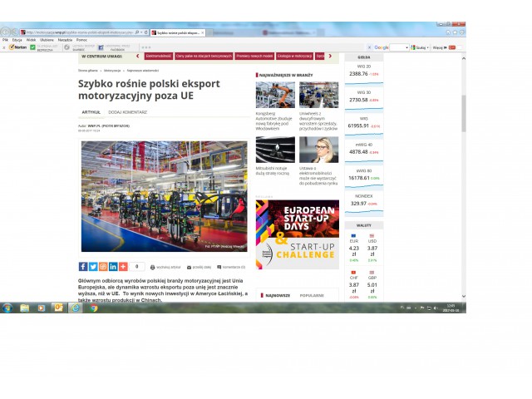The width and height of the screenshot is (532, 399).
Task: Print article with 'wydrukuj artykuł'
Action: 166,267
